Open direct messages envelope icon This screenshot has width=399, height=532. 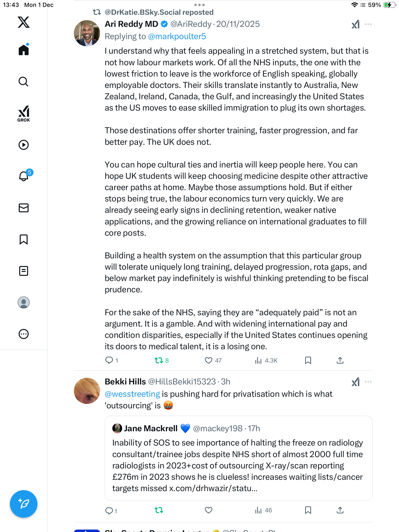click(24, 208)
